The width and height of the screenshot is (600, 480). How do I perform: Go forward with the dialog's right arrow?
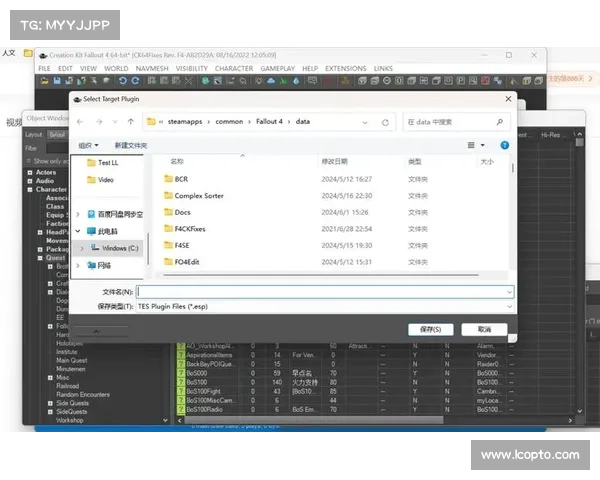[99, 122]
